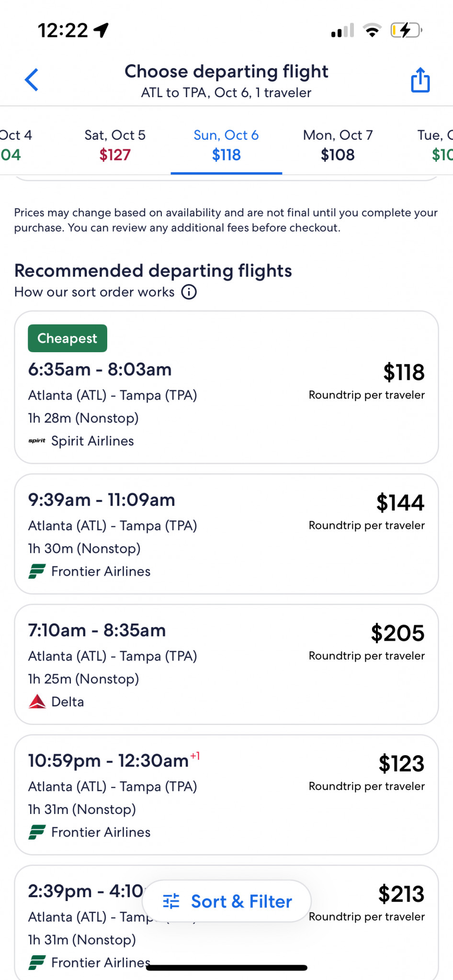The image size is (453, 980).
Task: Tap the Sort & Filter sliders icon
Action: (x=171, y=902)
